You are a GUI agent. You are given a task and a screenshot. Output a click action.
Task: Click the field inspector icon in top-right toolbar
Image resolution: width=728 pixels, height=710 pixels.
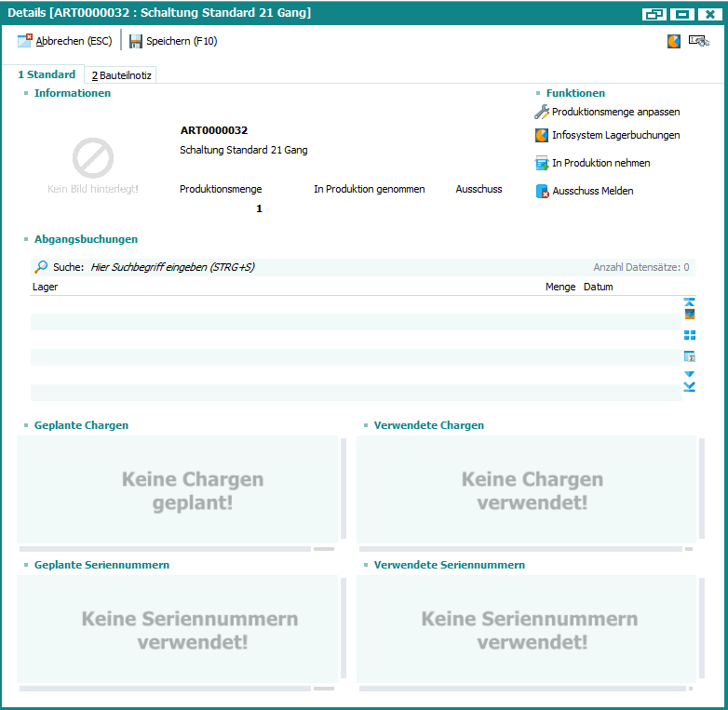coord(698,41)
